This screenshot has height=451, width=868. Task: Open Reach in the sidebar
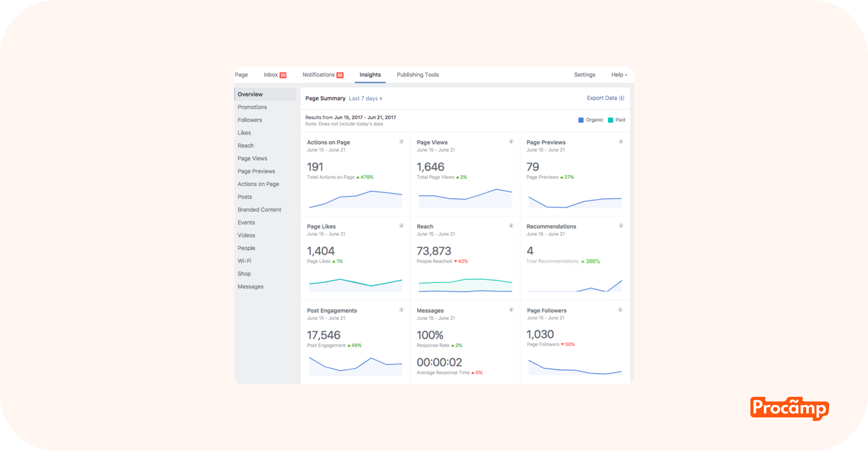pos(245,145)
